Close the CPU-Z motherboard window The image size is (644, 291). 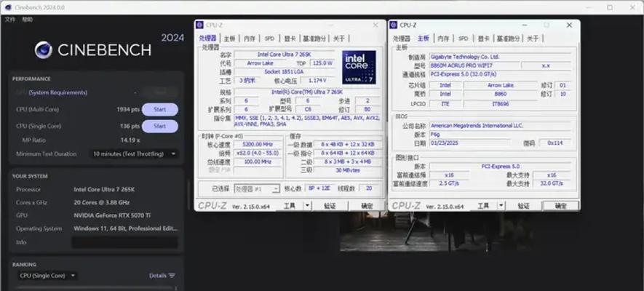[569, 25]
